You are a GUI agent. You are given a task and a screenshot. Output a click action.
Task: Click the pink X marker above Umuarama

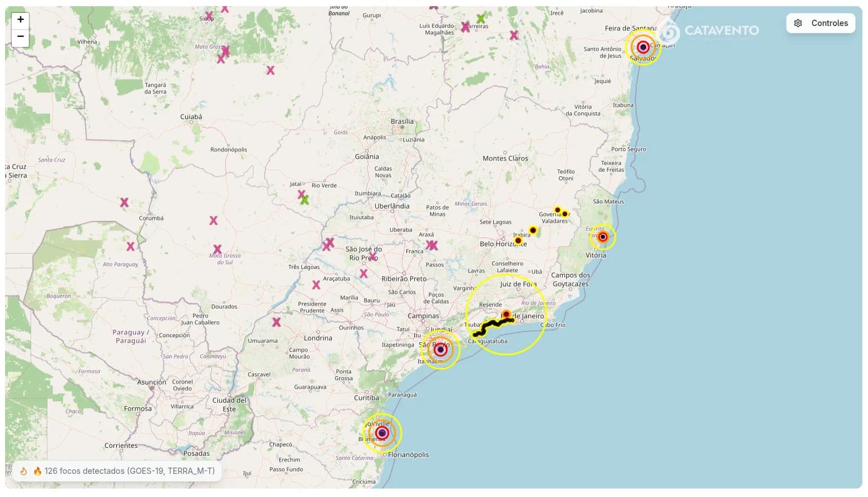tap(277, 322)
